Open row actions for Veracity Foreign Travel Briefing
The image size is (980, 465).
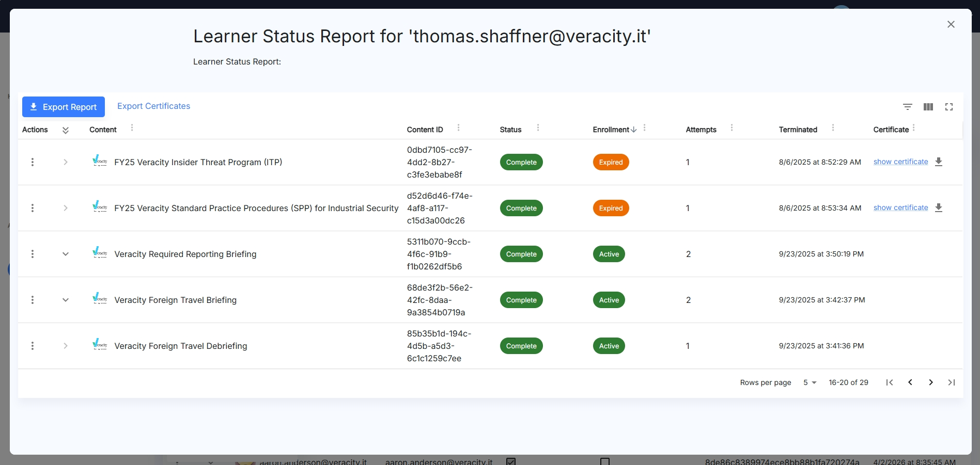[x=33, y=300]
